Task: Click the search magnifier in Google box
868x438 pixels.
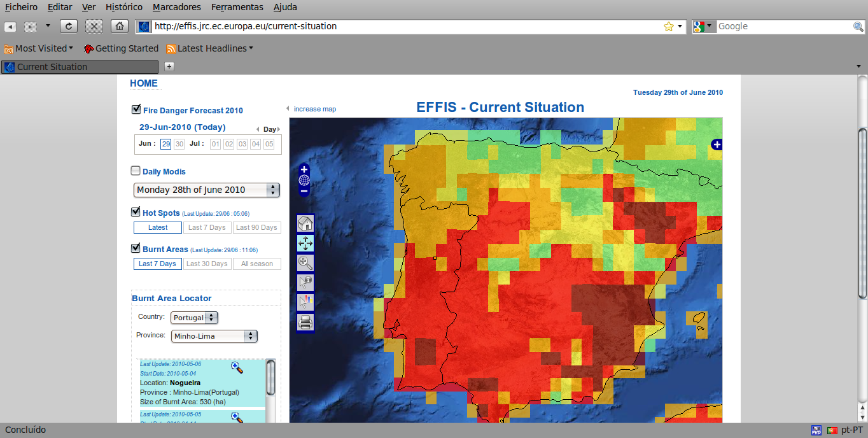Action: click(858, 27)
